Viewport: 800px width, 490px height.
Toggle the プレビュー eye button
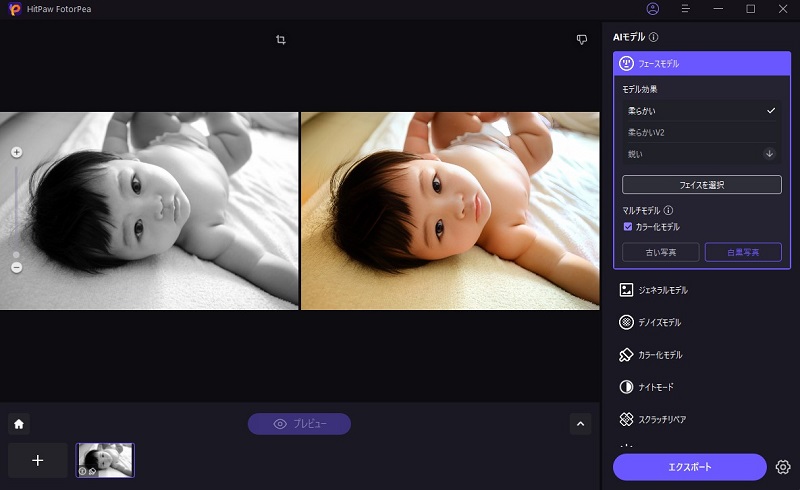(x=300, y=424)
